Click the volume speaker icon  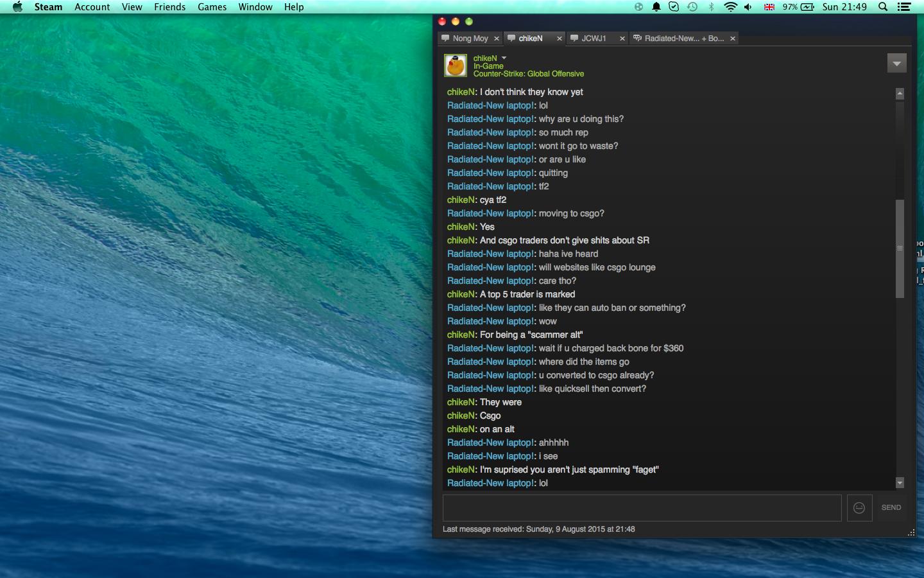(x=748, y=7)
